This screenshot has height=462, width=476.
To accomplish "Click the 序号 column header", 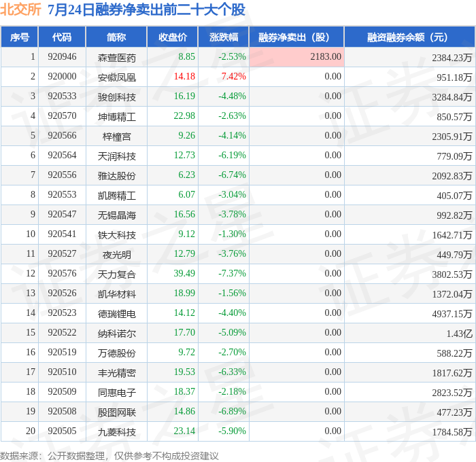I will 20,37.
